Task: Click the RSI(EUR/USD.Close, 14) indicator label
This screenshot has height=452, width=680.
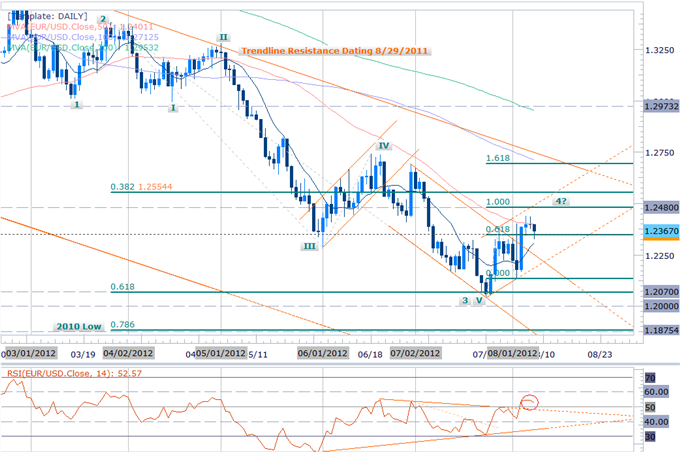Action: click(x=66, y=371)
